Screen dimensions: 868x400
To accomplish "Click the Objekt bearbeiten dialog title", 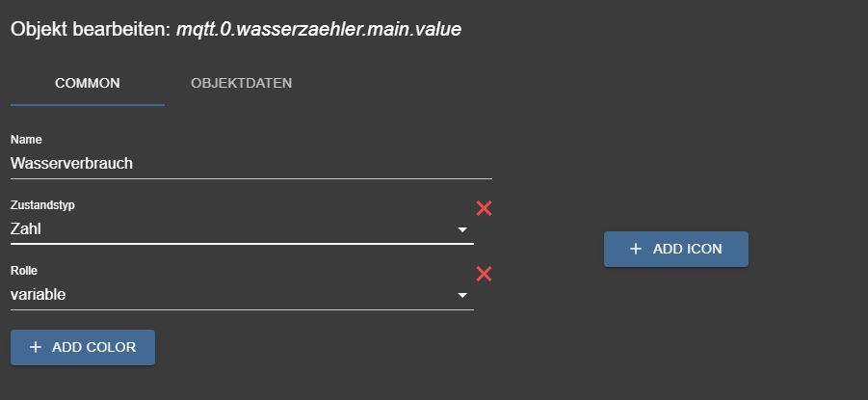I will pos(92,29).
